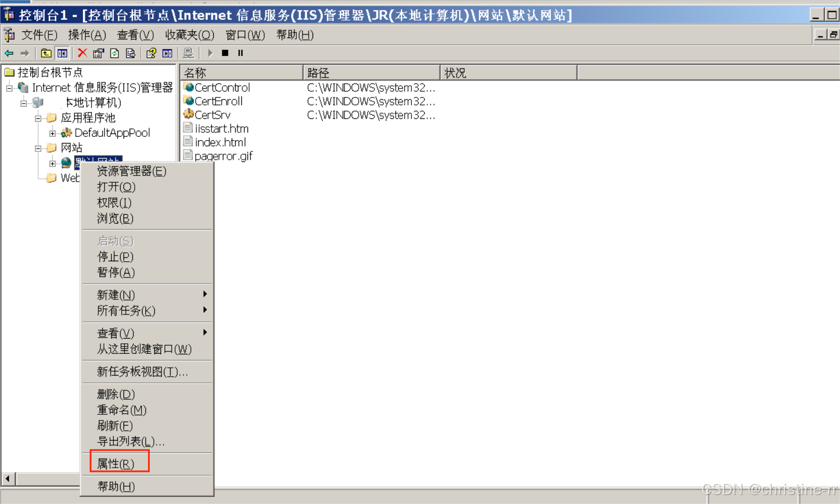
Task: Choose 导出列表(L)... from context menu
Action: (147, 441)
